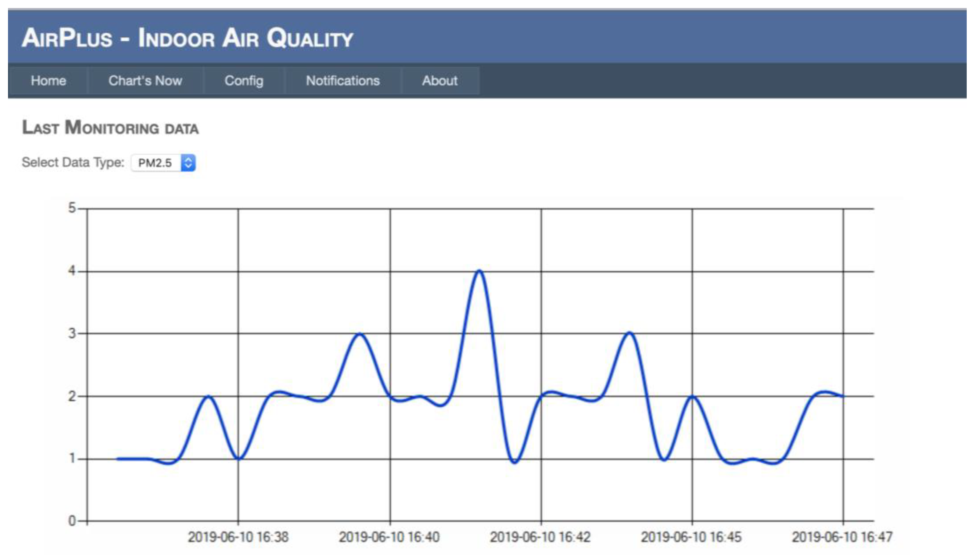Click the y-axis label 5

tap(72, 208)
